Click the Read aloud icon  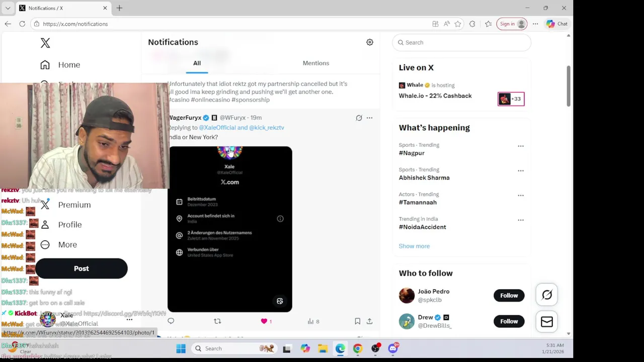447,24
